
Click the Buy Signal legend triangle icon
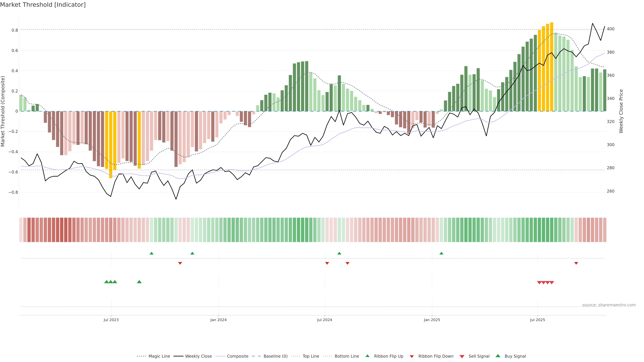(x=498, y=356)
